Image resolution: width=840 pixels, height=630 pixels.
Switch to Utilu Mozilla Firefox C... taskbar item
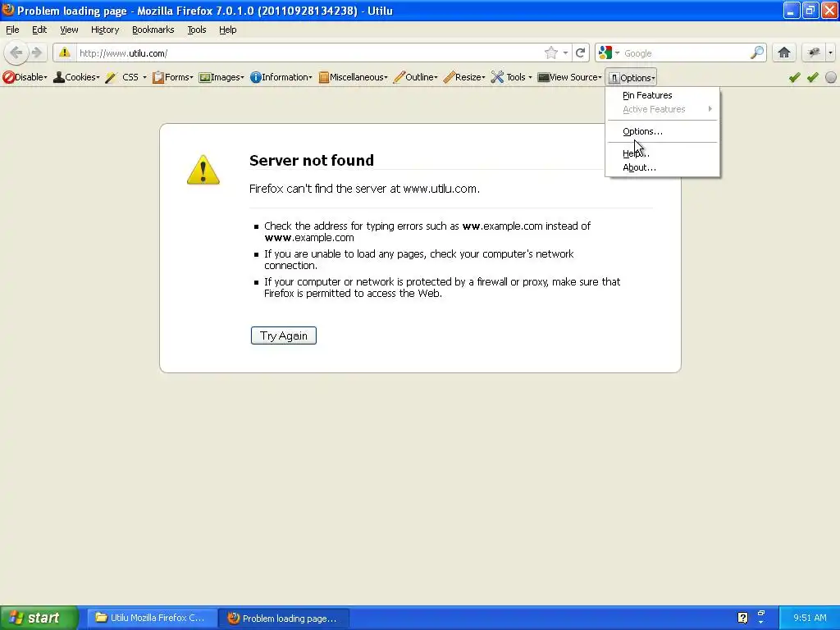click(152, 618)
